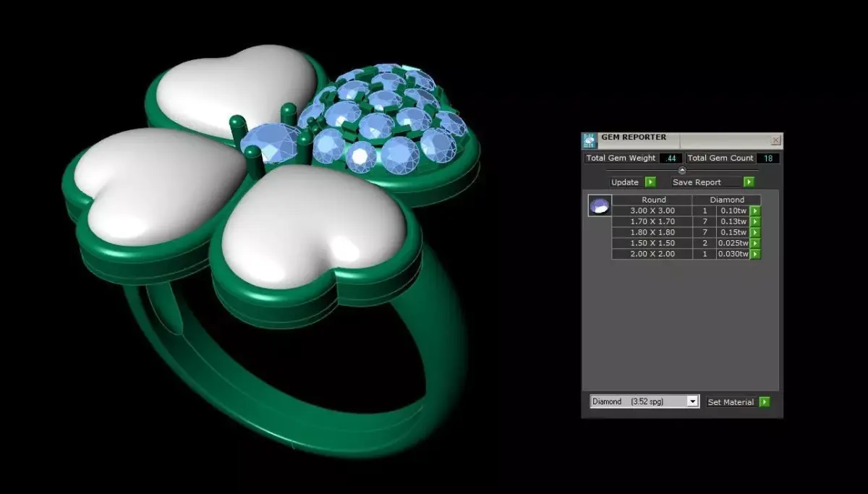This screenshot has width=868, height=494.
Task: Click the 0.025tw weight cell
Action: click(733, 243)
